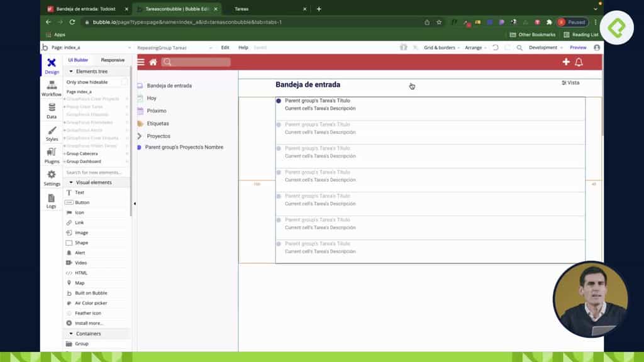Toggle visibility of Group Dashboard in elements tree

[128, 162]
